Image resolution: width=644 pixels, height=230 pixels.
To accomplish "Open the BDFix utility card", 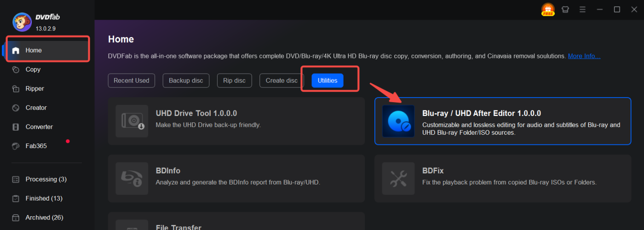I will click(503, 178).
